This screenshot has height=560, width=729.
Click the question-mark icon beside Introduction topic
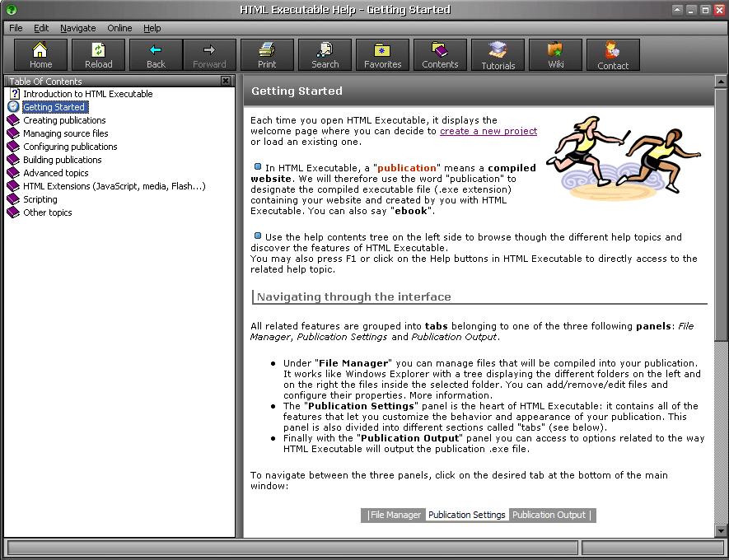click(14, 93)
